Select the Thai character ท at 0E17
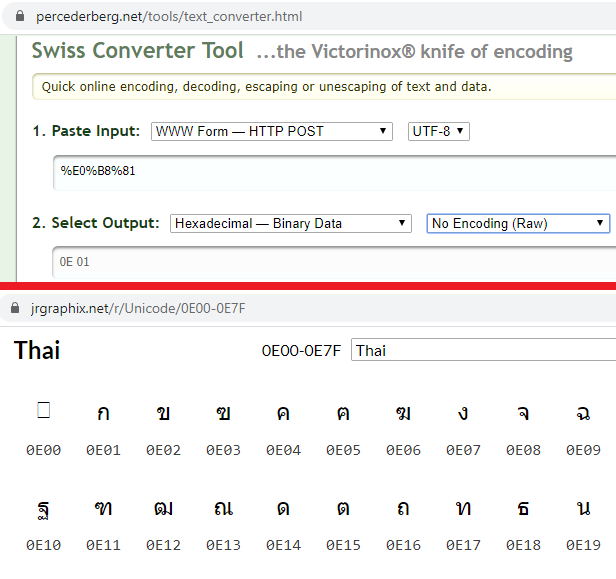The height and width of the screenshot is (579, 616). point(463,508)
